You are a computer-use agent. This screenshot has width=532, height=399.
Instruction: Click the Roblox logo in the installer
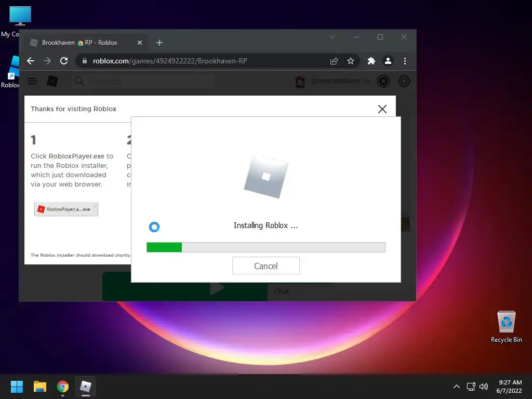(266, 177)
